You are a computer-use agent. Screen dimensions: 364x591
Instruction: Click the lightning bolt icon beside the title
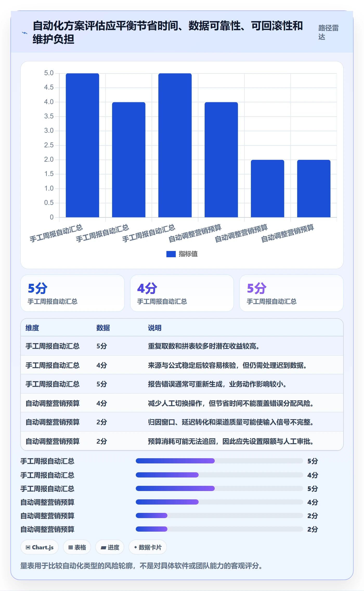click(x=25, y=33)
